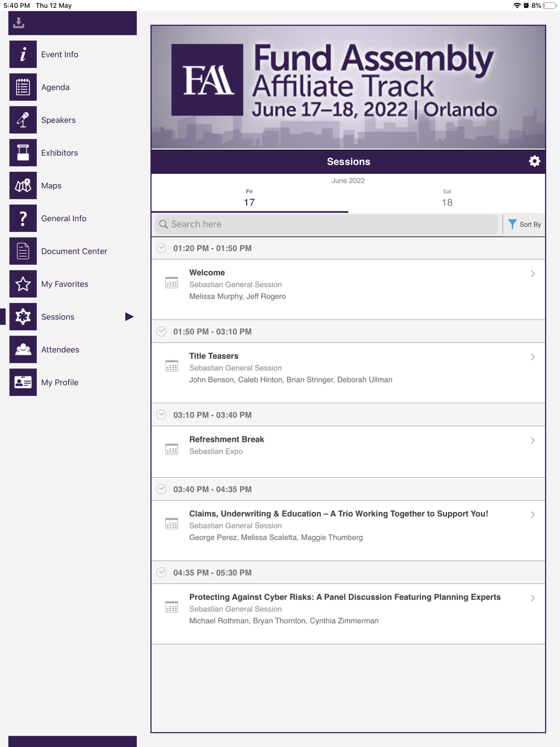This screenshot has width=560, height=747.
Task: Switch to Sat 18 date tab
Action: [447, 198]
